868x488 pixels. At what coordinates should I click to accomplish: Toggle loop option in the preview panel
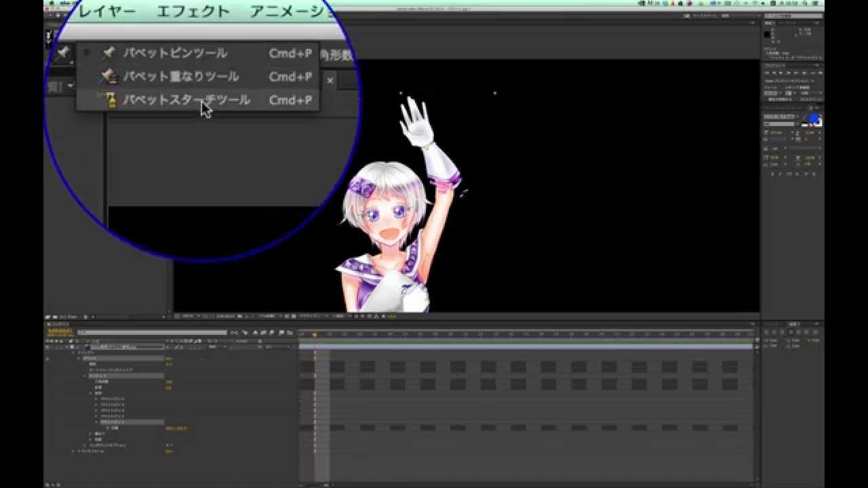(x=812, y=73)
